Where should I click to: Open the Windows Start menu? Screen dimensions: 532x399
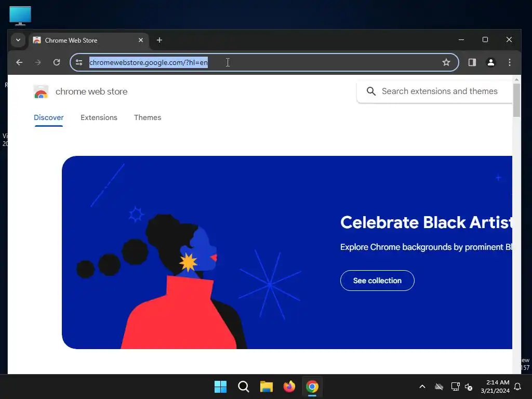click(x=220, y=387)
